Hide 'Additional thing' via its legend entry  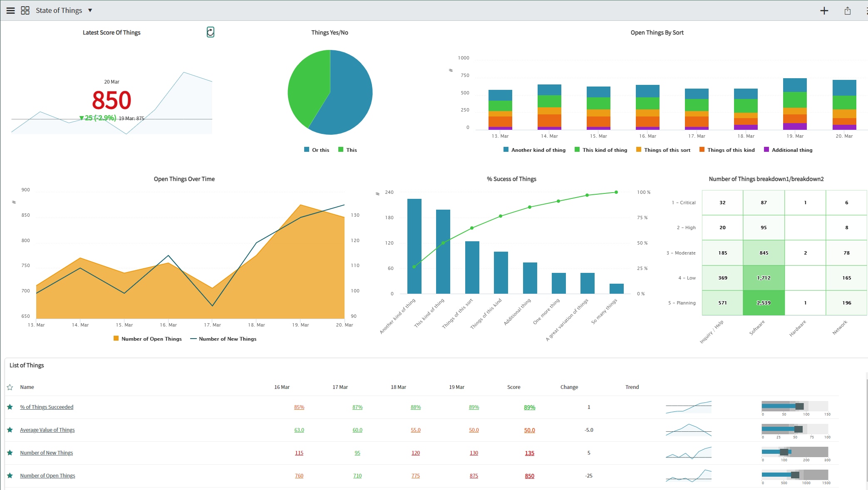click(x=788, y=150)
